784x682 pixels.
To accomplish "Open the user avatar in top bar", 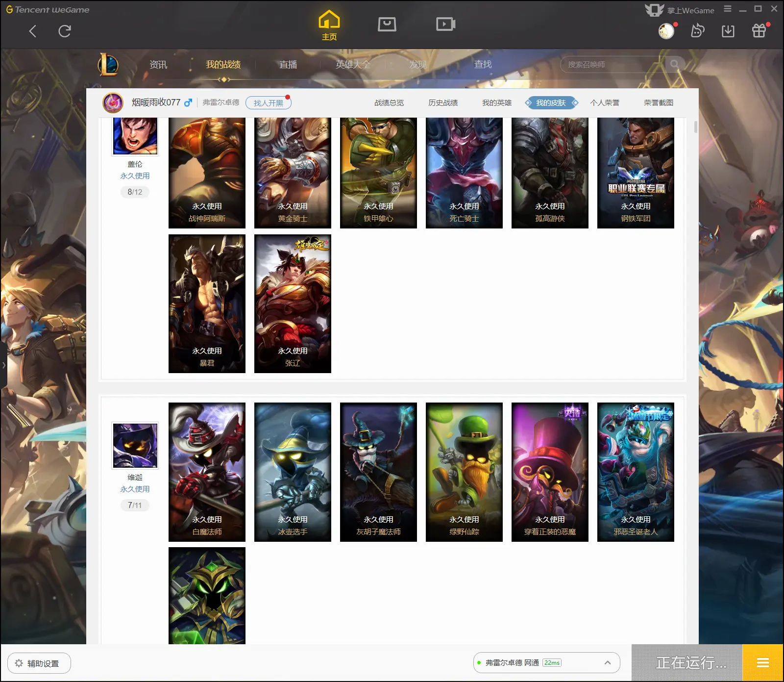I will (666, 31).
